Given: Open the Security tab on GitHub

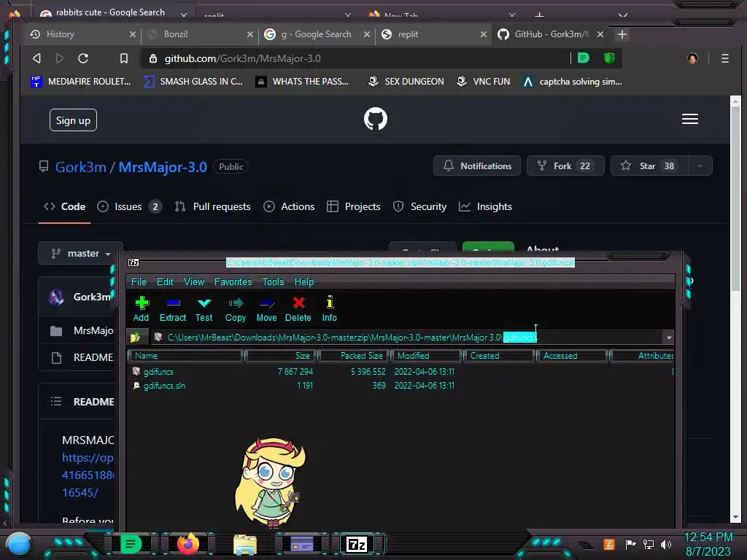Looking at the screenshot, I should pos(419,206).
